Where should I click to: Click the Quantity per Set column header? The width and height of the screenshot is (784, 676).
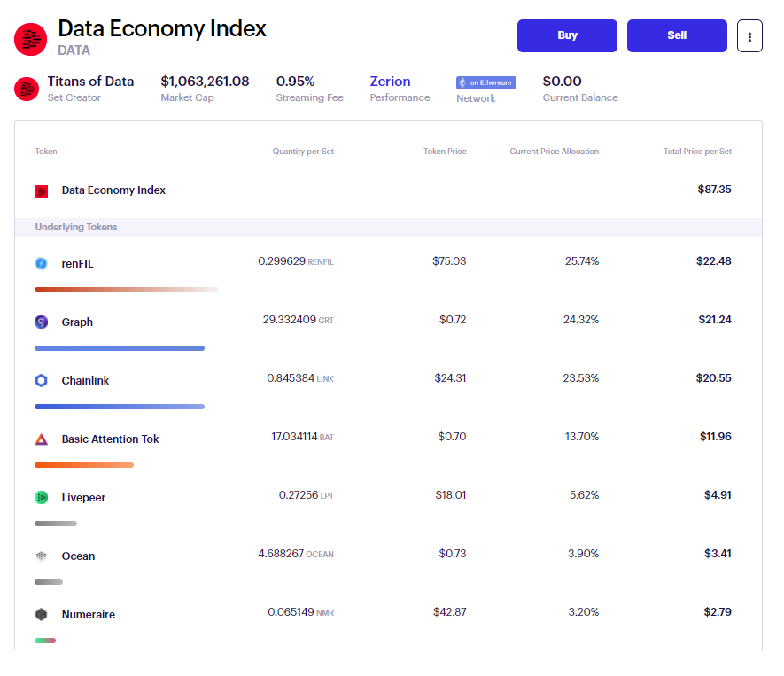303,152
